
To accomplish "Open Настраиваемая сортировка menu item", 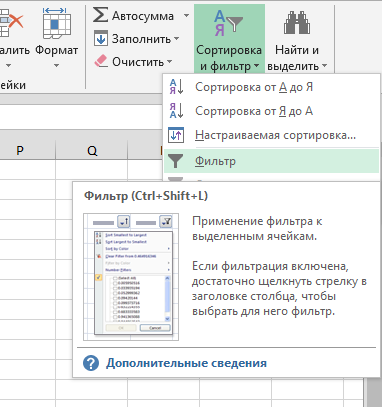I will [x=272, y=135].
